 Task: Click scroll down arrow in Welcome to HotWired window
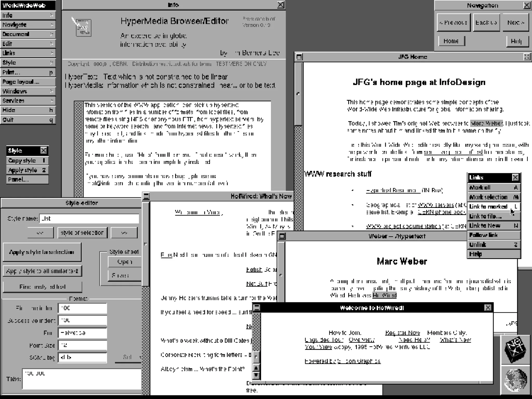click(x=256, y=375)
